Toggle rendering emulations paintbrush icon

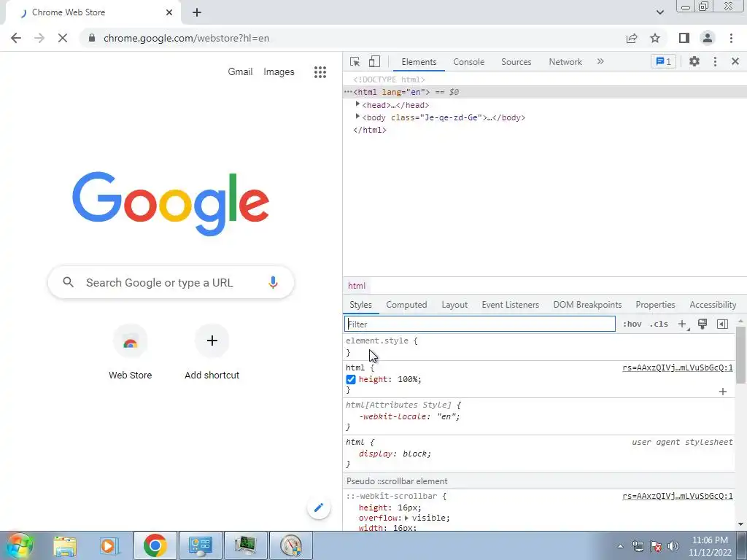(703, 324)
